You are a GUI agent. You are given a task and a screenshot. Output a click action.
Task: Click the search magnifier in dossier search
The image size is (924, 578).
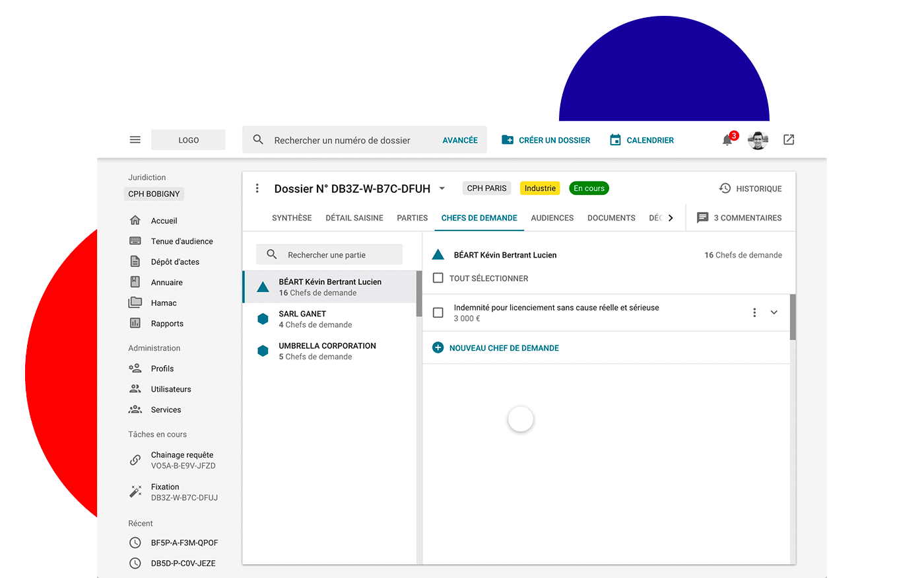pos(258,140)
